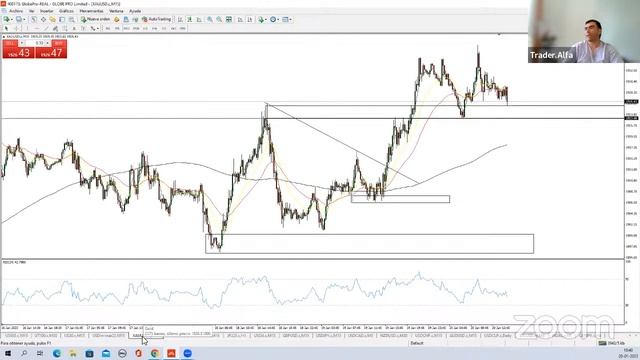
Task: Select the text label tool
Action: (83, 28)
